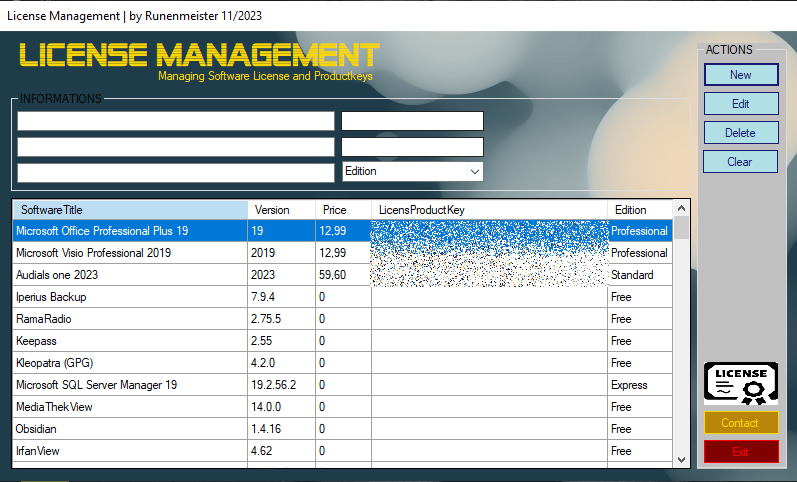Click the License certificate logo image
The height and width of the screenshot is (482, 797).
click(x=741, y=383)
